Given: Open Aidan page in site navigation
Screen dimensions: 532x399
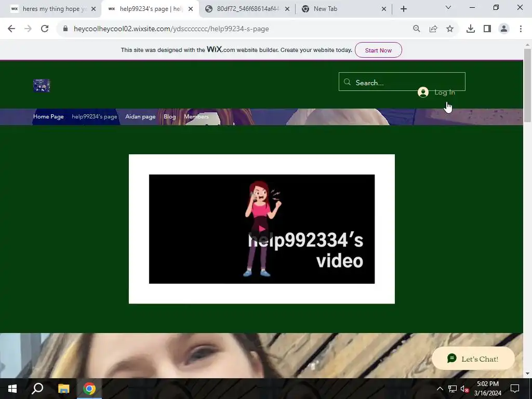Looking at the screenshot, I should tap(140, 117).
